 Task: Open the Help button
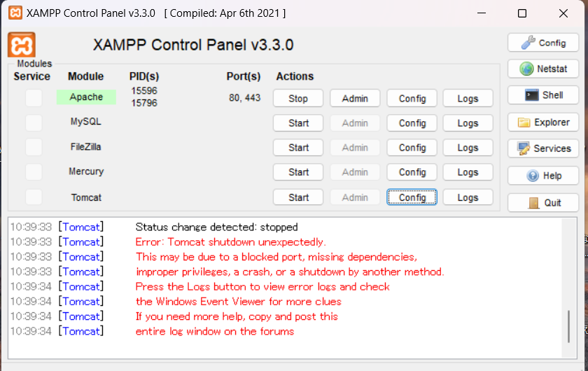pyautogui.click(x=543, y=176)
